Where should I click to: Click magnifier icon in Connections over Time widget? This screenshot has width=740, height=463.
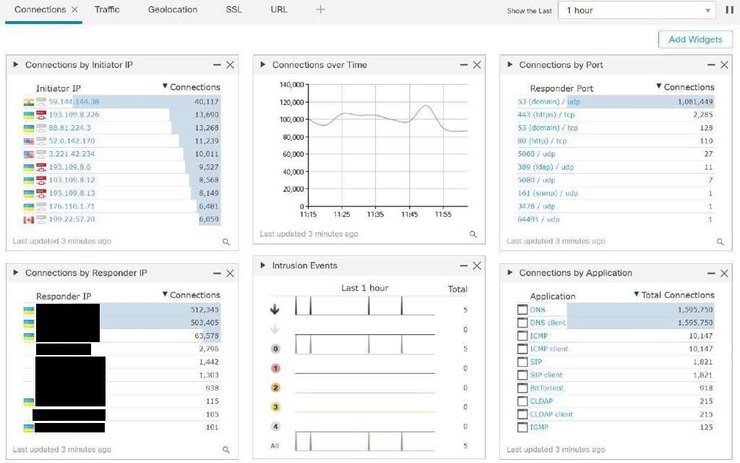pos(472,235)
